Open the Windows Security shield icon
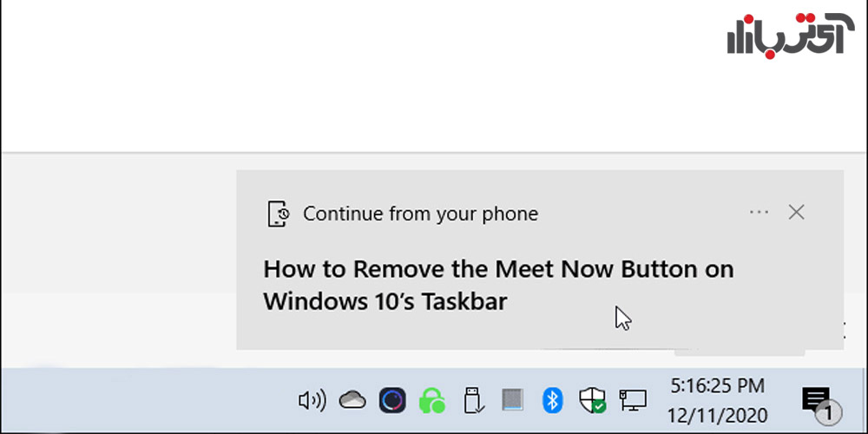 592,400
